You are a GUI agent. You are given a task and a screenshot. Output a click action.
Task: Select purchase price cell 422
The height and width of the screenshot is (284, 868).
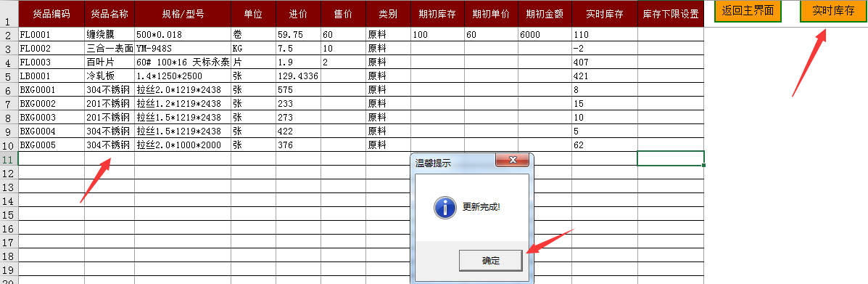pyautogui.click(x=298, y=131)
